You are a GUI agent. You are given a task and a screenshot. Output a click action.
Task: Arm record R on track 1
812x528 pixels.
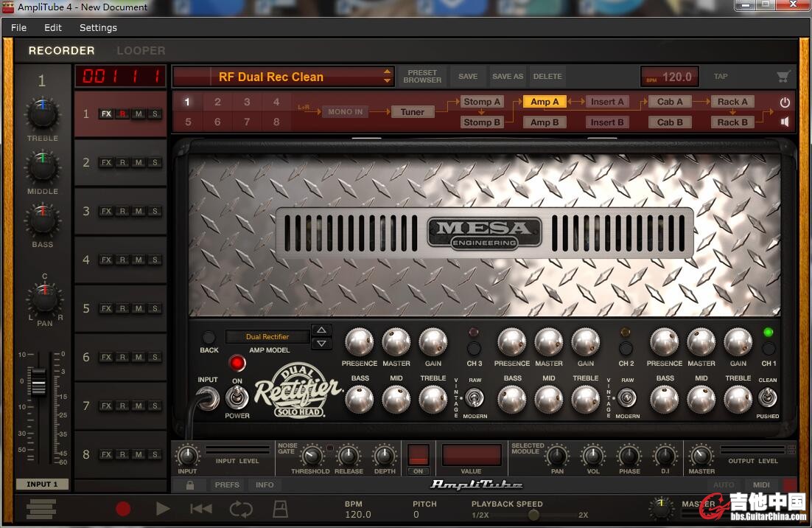tap(123, 114)
